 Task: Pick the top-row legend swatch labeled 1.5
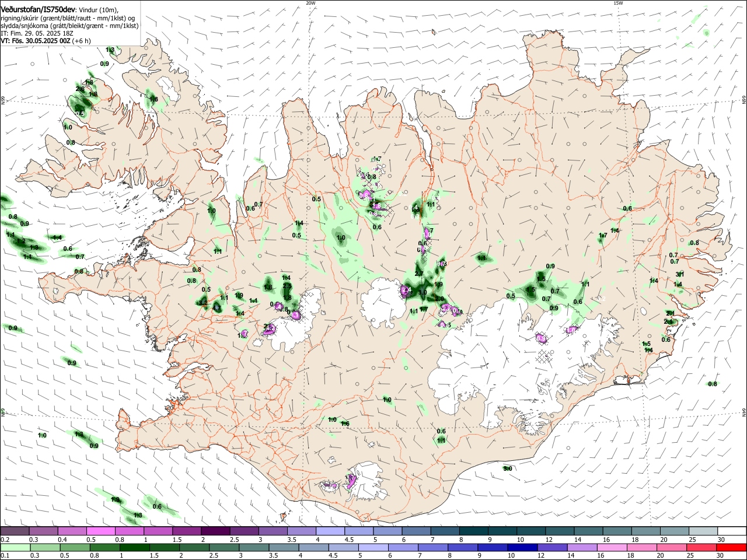[x=186, y=531]
